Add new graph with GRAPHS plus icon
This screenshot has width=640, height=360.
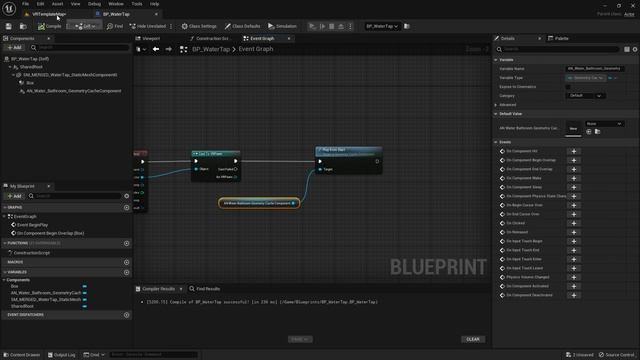click(x=127, y=208)
